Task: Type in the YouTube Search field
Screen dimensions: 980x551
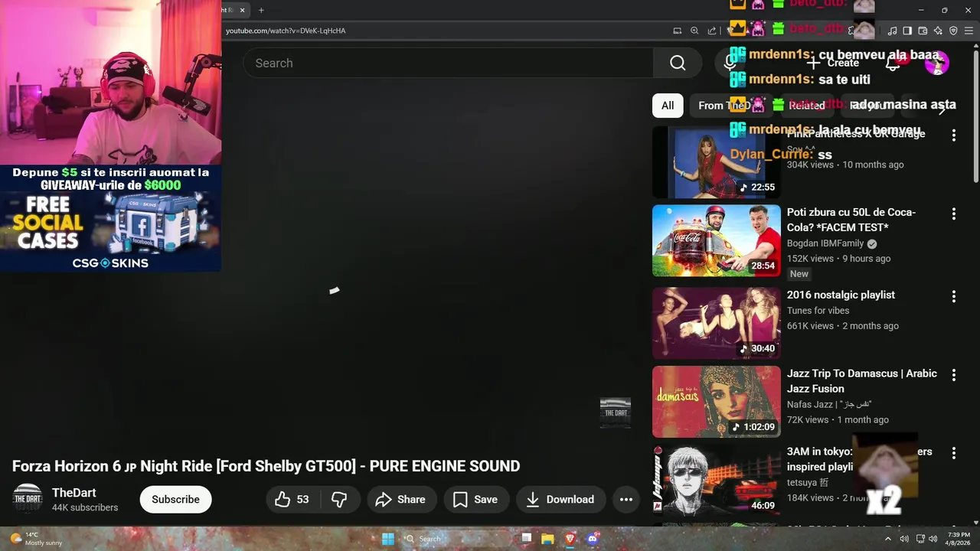Action: tap(449, 63)
